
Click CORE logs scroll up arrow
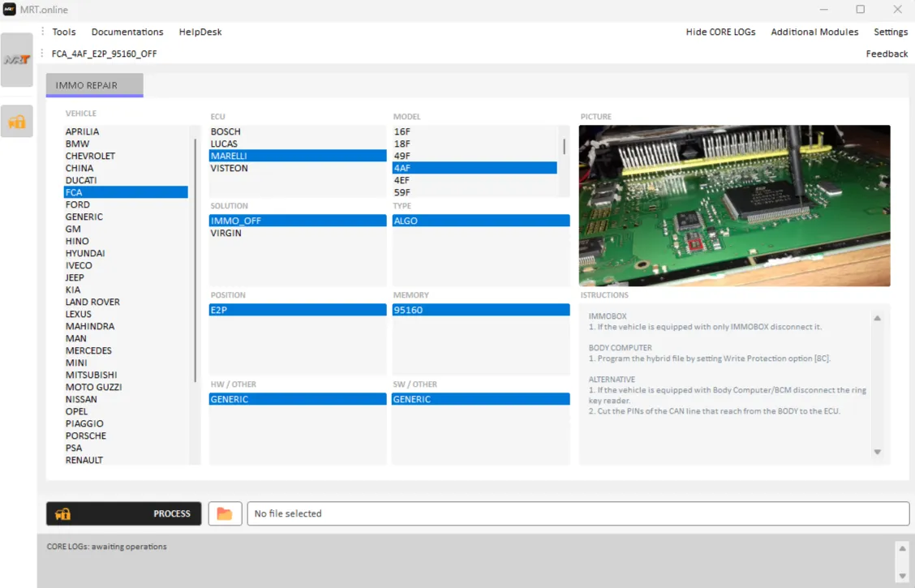tap(902, 548)
